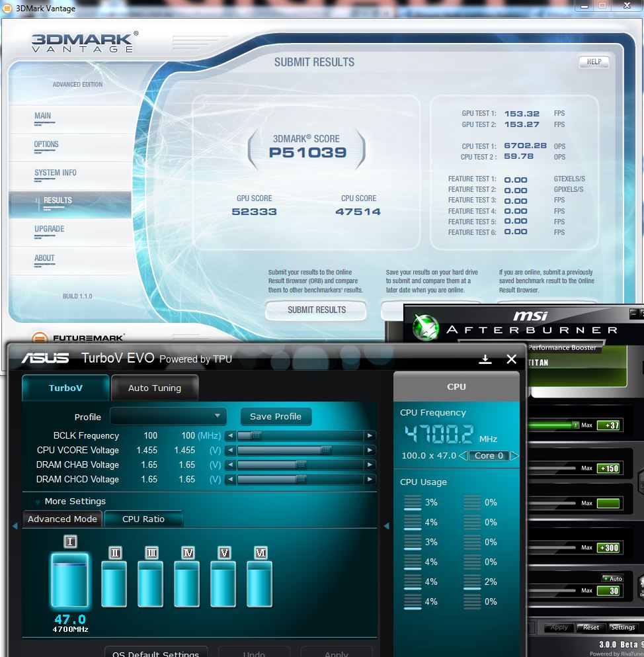Click the DRAM CHAB Voltage slider handle

pos(301,464)
